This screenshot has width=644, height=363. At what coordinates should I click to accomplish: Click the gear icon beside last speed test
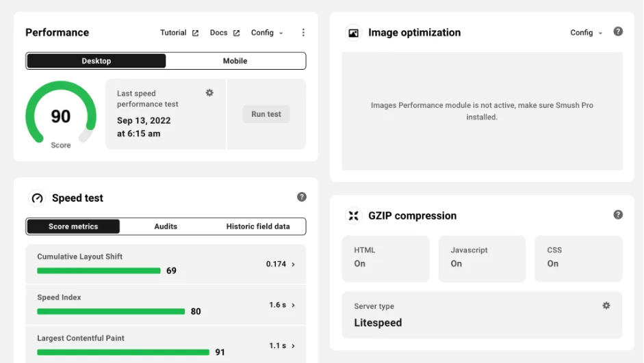pos(209,93)
